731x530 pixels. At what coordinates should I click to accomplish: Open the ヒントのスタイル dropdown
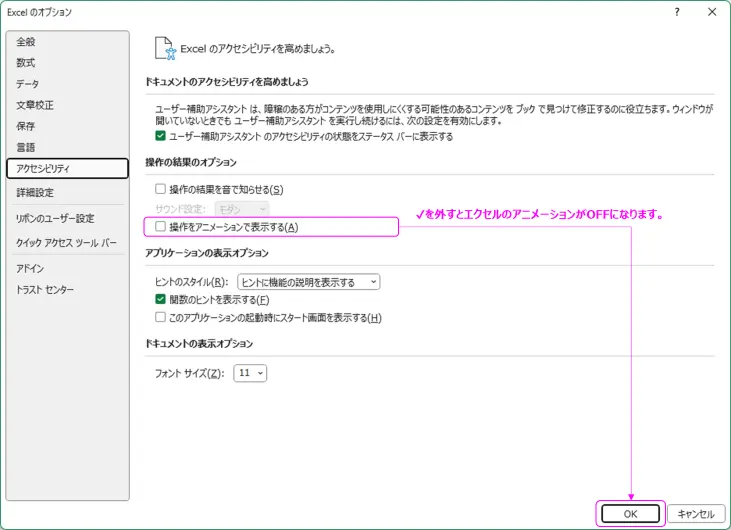point(309,282)
